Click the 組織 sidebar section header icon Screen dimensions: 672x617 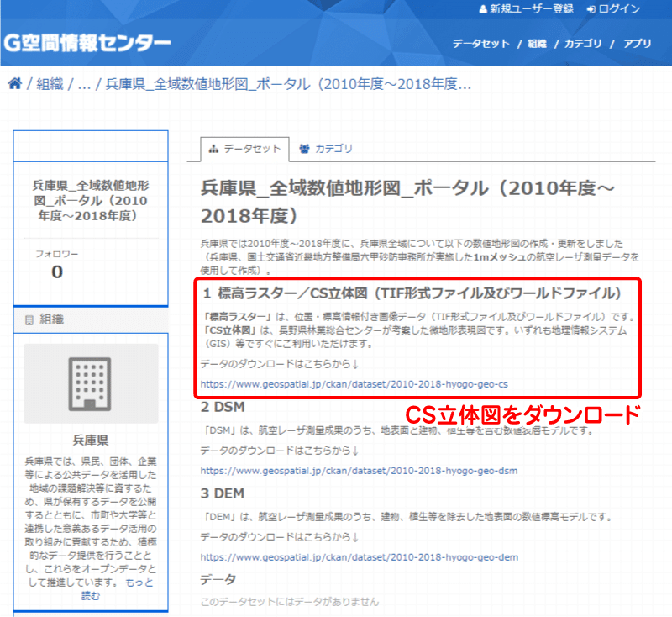(x=29, y=320)
